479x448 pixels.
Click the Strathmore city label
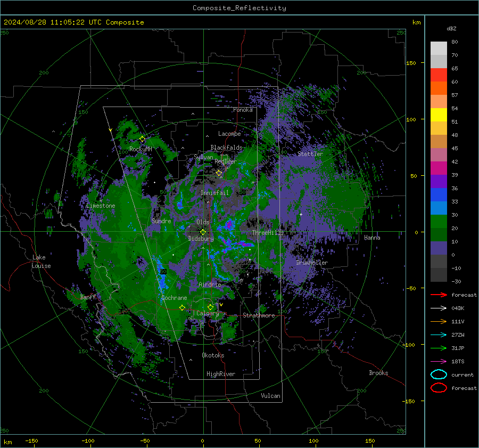259,315
